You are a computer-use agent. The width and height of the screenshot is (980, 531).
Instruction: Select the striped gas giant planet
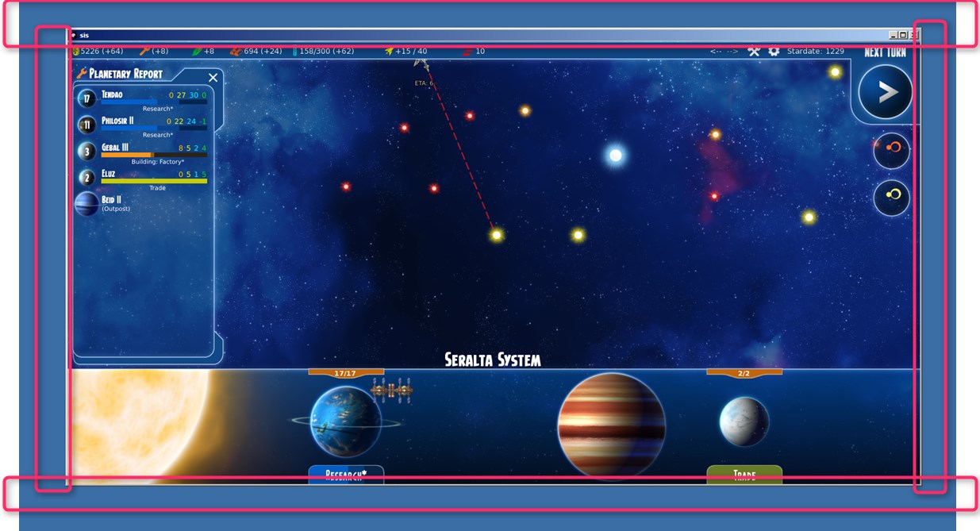click(x=611, y=425)
